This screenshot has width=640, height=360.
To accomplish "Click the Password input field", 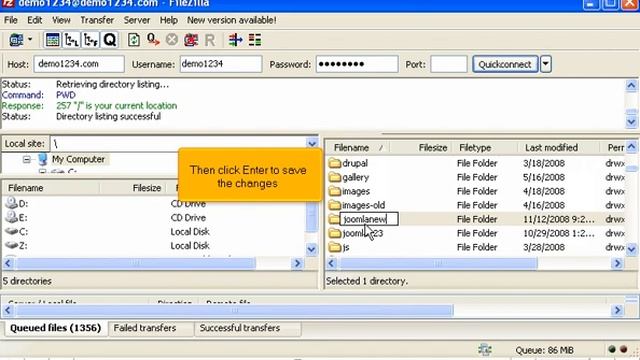I will (357, 64).
